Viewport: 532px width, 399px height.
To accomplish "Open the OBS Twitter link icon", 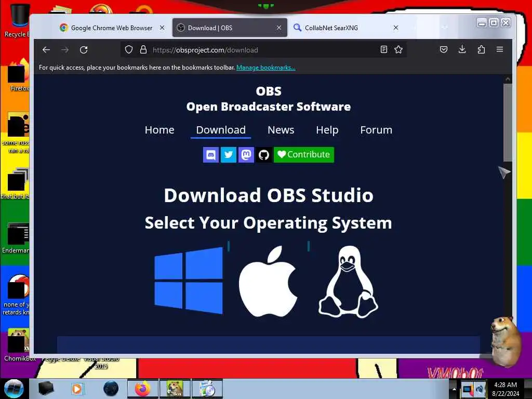I will (x=229, y=155).
